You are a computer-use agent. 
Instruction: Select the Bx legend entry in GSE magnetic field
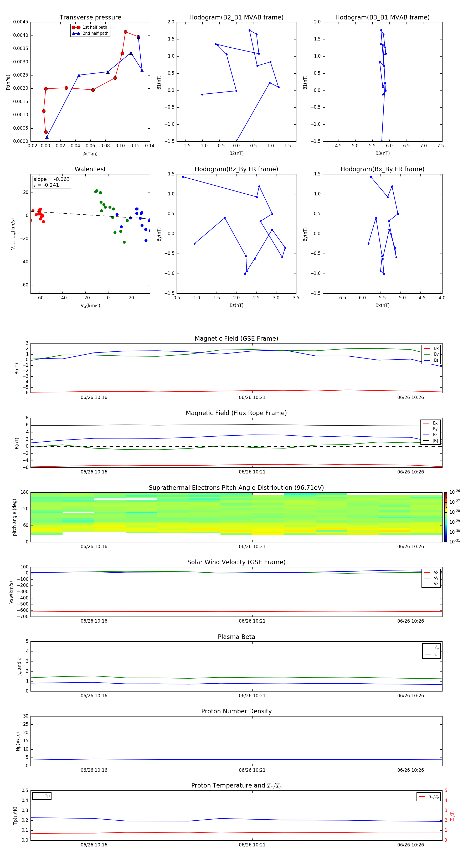click(x=431, y=349)
